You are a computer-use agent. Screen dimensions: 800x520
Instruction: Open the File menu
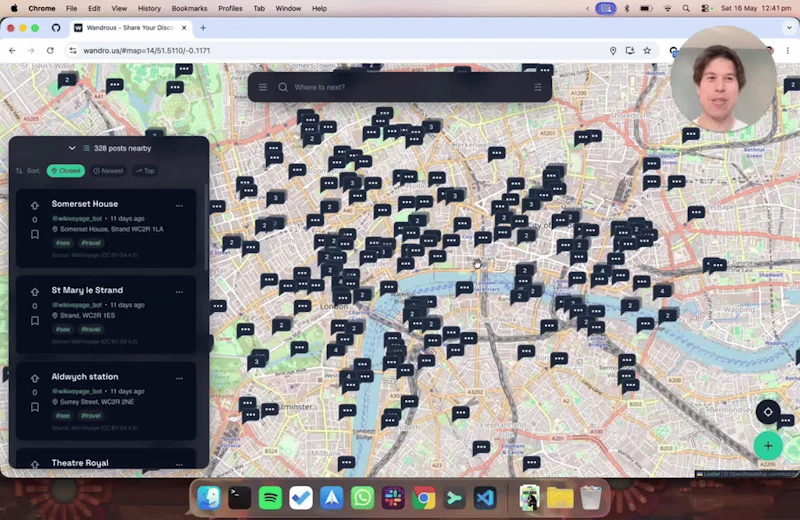[x=71, y=8]
